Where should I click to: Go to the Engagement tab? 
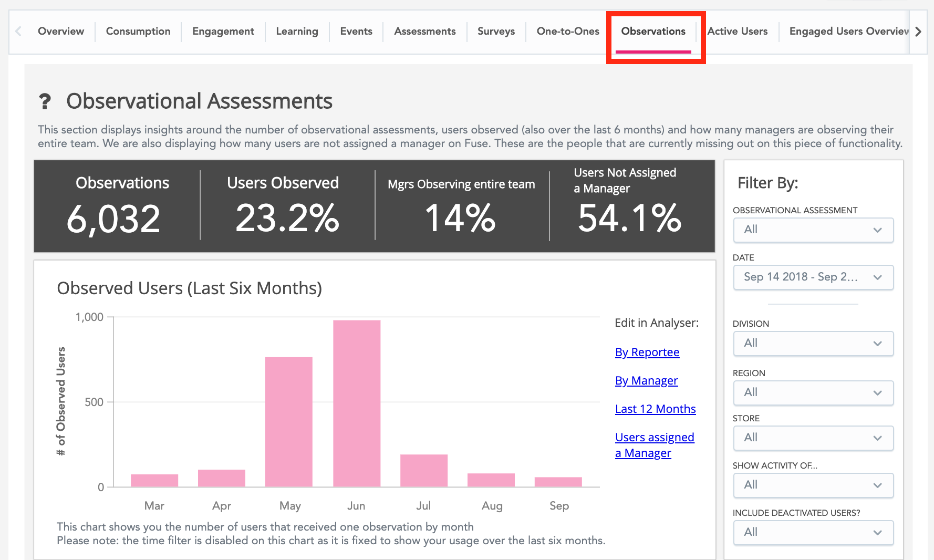click(223, 32)
